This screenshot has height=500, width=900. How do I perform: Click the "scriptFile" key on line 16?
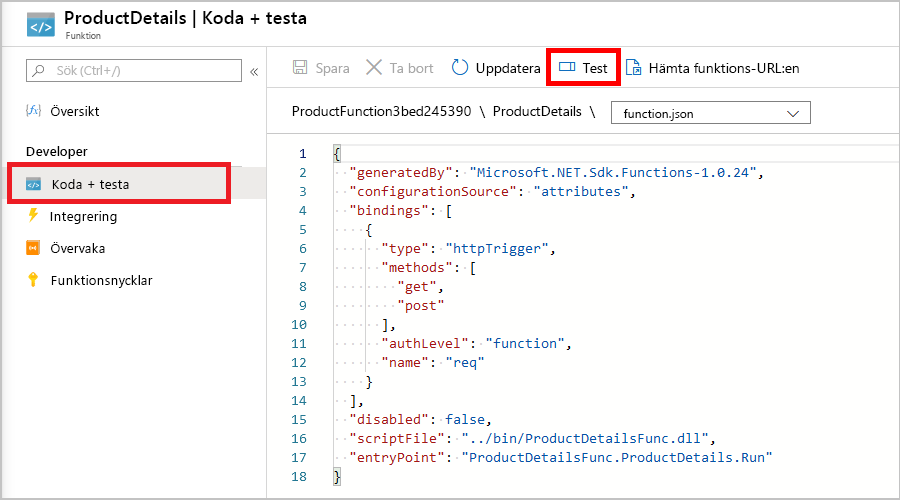pyautogui.click(x=397, y=438)
